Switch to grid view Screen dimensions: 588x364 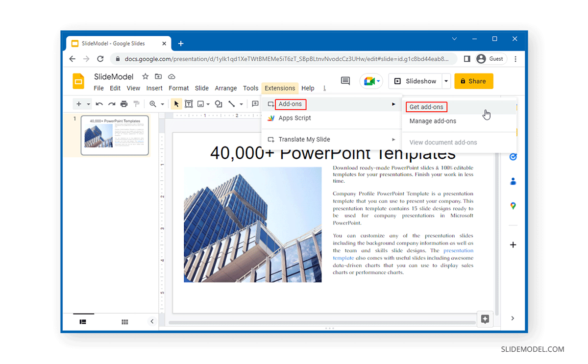pyautogui.click(x=125, y=322)
